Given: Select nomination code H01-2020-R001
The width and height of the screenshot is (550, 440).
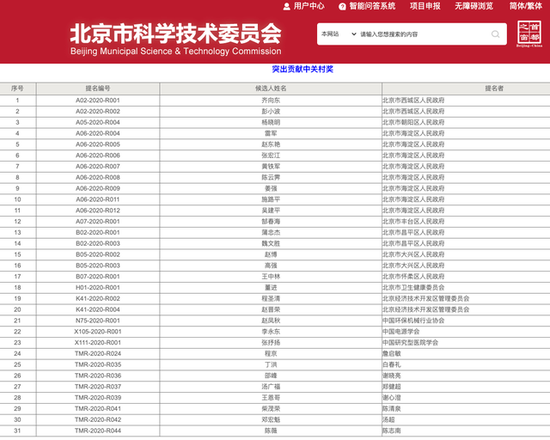Looking at the screenshot, I should coord(98,287).
